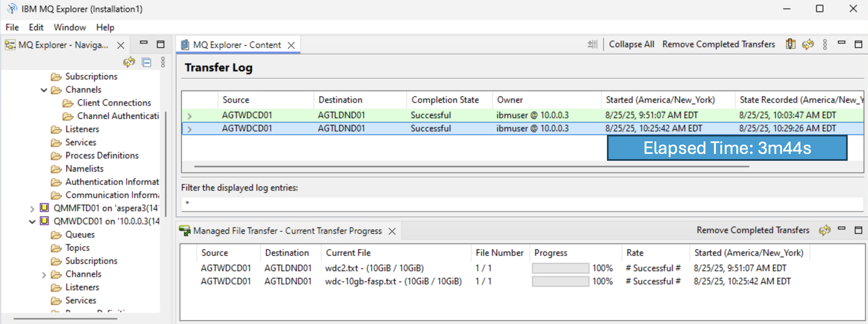Click the 'wdc-10gb-fasp.txt - (10GiB / 10GiB)' cell
Screen dimensions: 868x324
393,281
